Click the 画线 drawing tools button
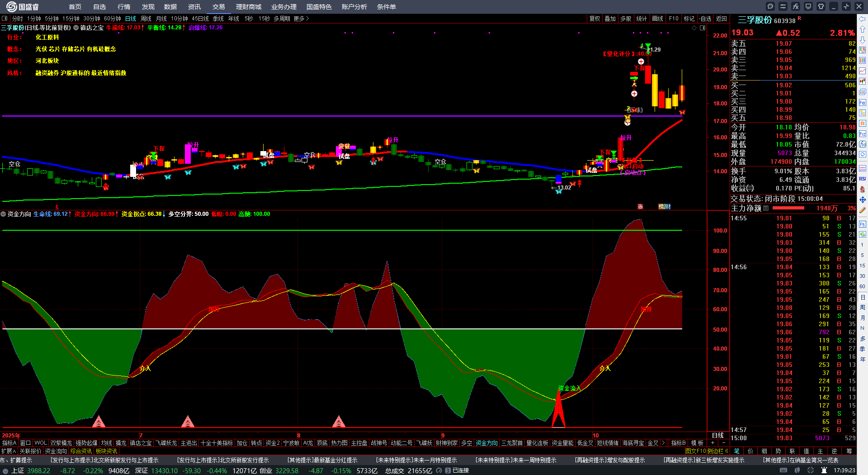The width and height of the screenshot is (868, 475). point(658,19)
